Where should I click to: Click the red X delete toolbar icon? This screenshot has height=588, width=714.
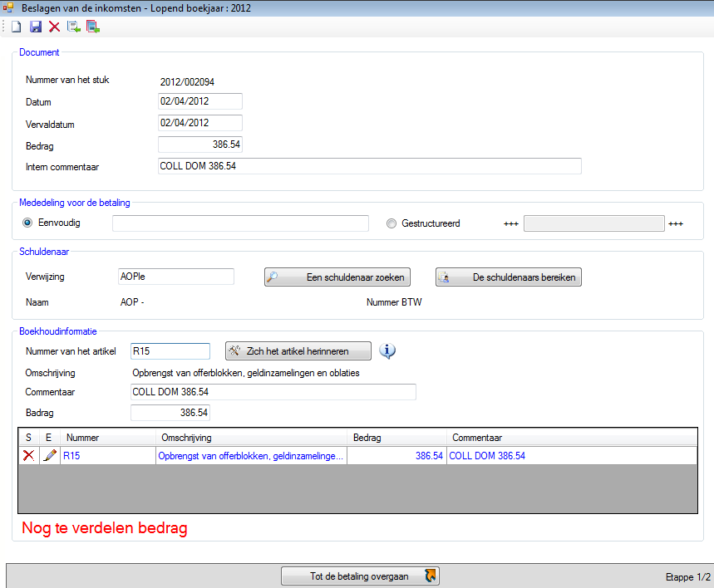tap(54, 27)
